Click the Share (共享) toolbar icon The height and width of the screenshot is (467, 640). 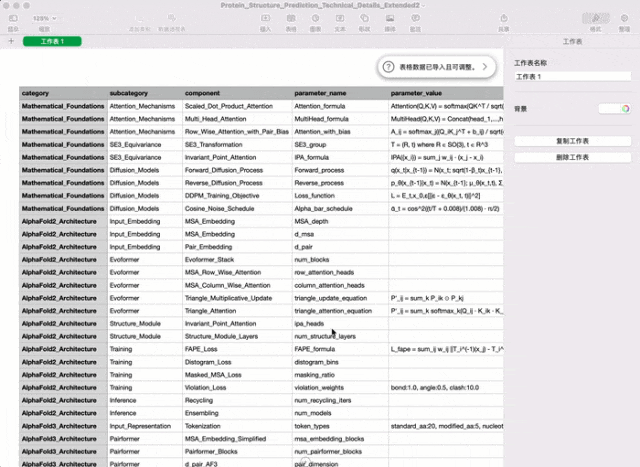504,19
